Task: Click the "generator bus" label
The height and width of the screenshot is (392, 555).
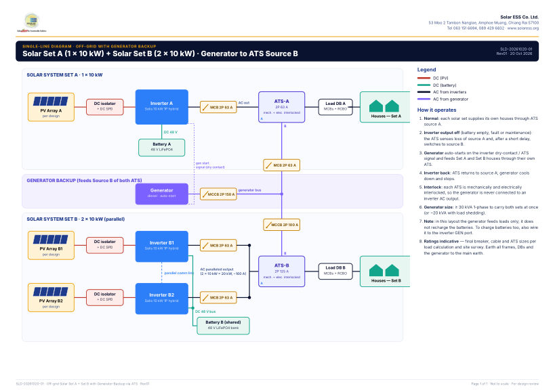Action: coord(249,190)
